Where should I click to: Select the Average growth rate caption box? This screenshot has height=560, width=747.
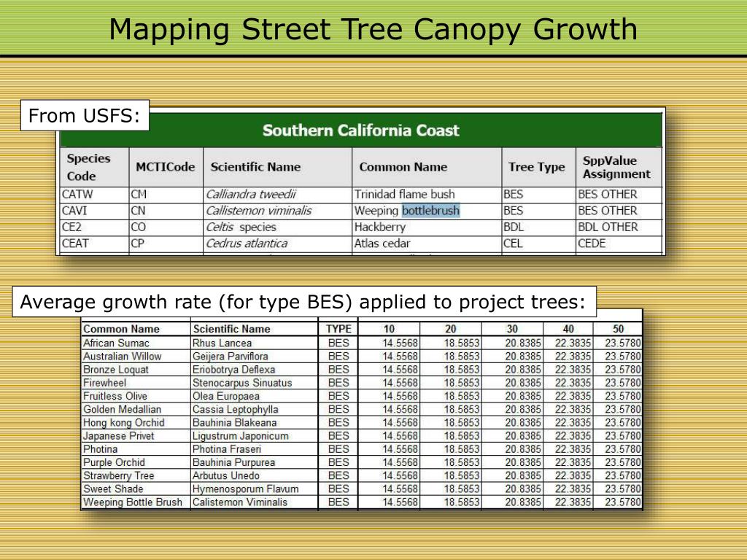point(304,301)
